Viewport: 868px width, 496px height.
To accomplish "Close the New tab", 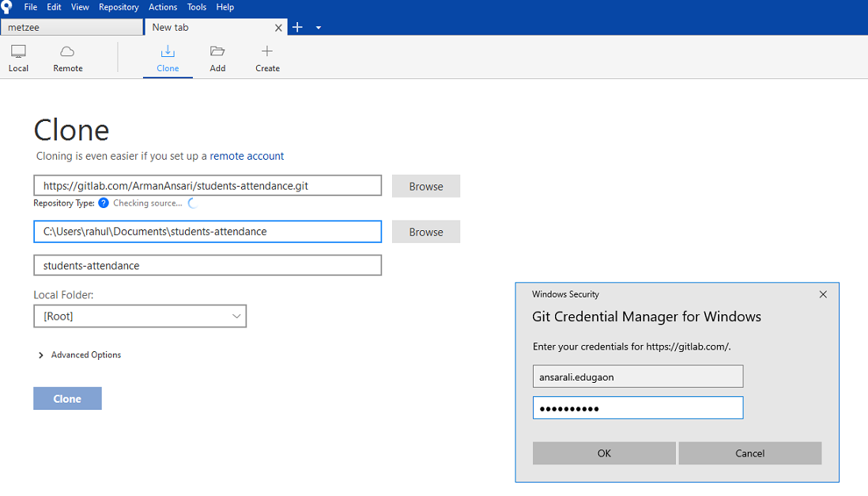I will 278,28.
